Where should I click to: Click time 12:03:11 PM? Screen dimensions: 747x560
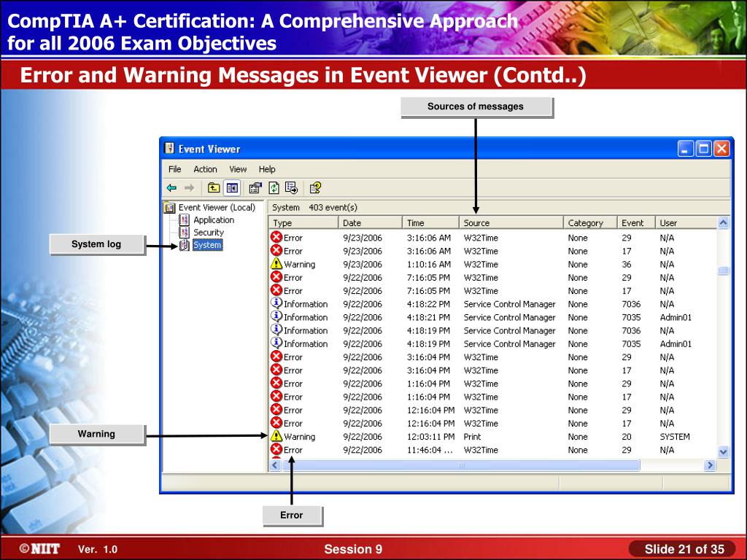pyautogui.click(x=430, y=437)
